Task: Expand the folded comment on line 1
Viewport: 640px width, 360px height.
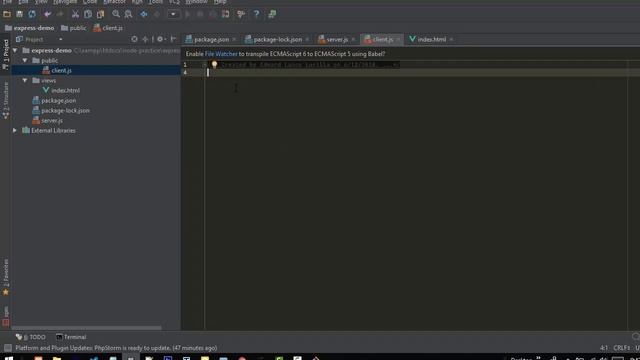Action: click(x=204, y=64)
